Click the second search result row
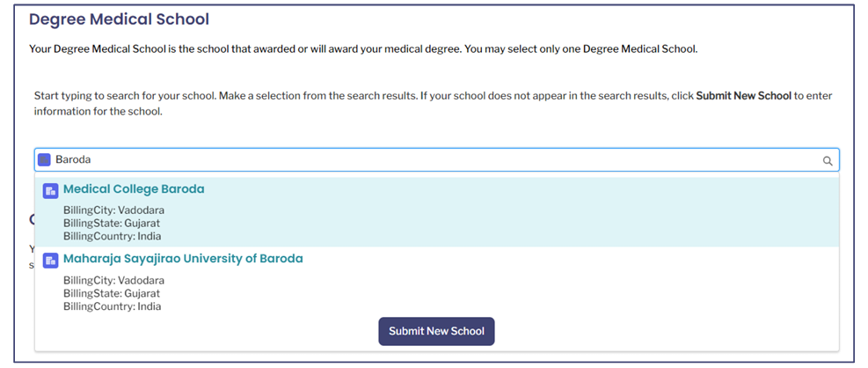Image resolution: width=868 pixels, height=368 pixels. click(437, 282)
